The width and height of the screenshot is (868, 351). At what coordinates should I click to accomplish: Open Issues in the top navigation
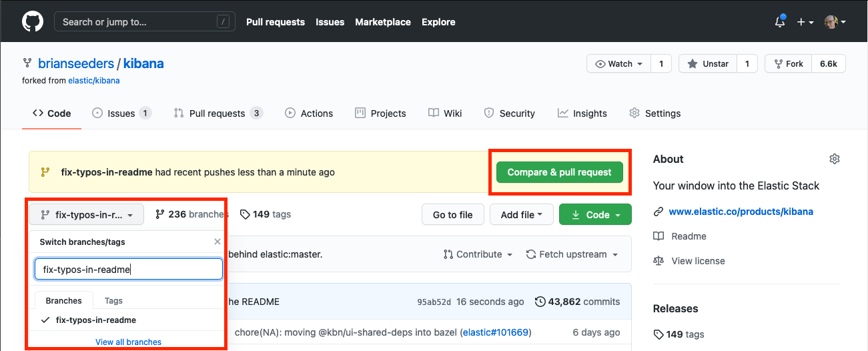point(330,22)
